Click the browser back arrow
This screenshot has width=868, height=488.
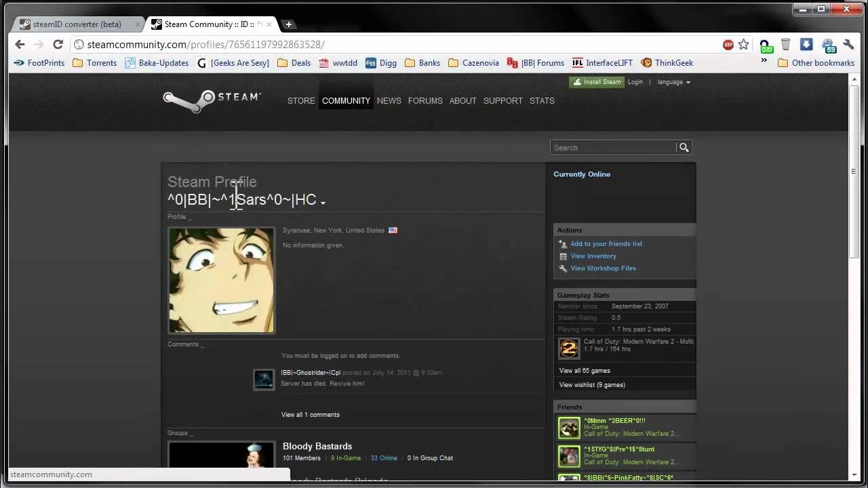tap(20, 44)
